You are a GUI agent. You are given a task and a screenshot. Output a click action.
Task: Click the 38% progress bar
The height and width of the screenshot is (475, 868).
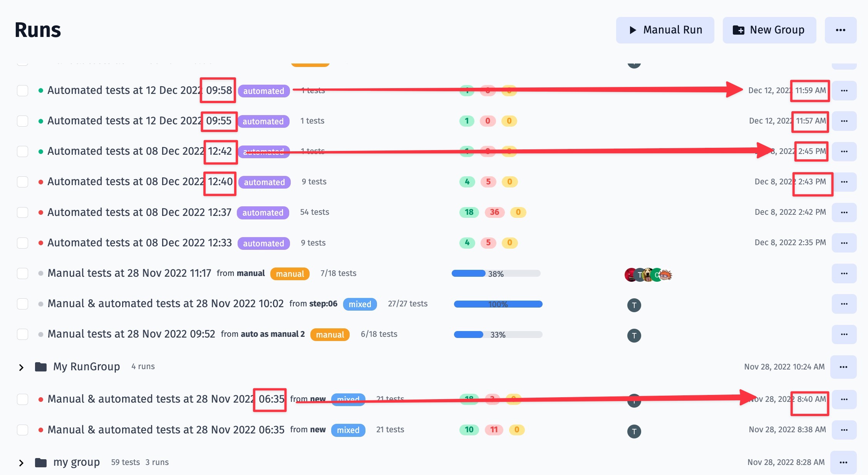click(496, 273)
